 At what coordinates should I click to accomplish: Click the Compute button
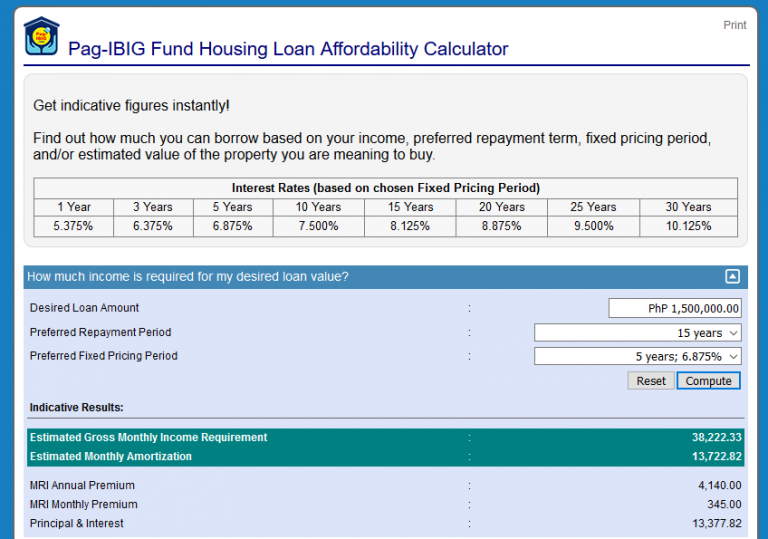coord(708,381)
